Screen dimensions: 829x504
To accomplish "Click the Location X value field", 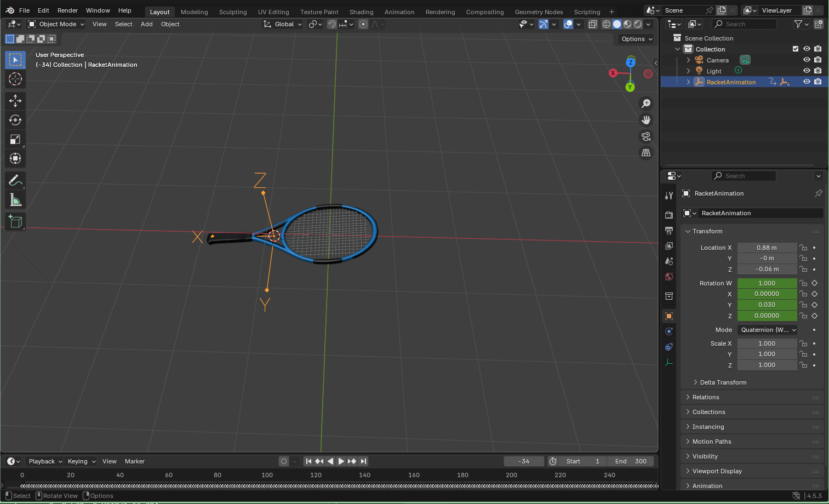I will [x=767, y=248].
